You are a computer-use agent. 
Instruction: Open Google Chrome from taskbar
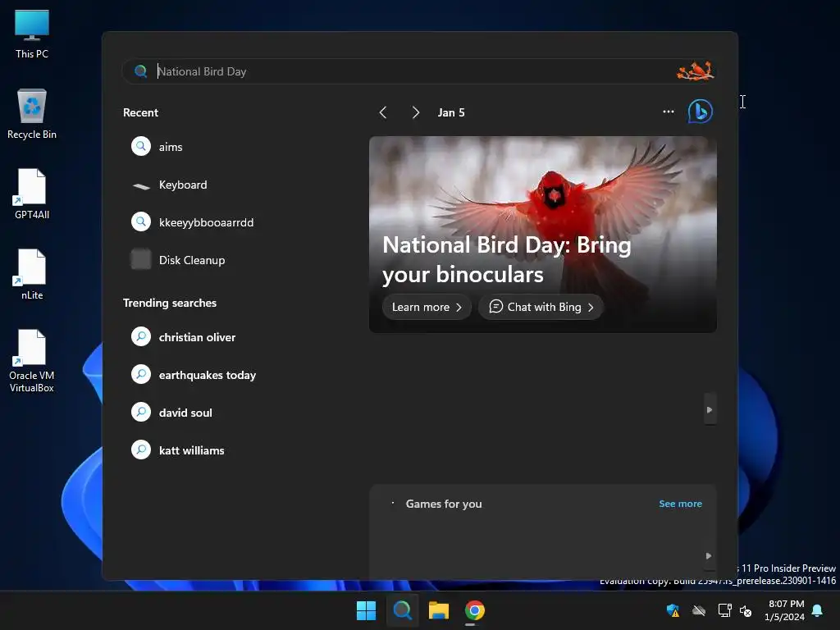(475, 610)
